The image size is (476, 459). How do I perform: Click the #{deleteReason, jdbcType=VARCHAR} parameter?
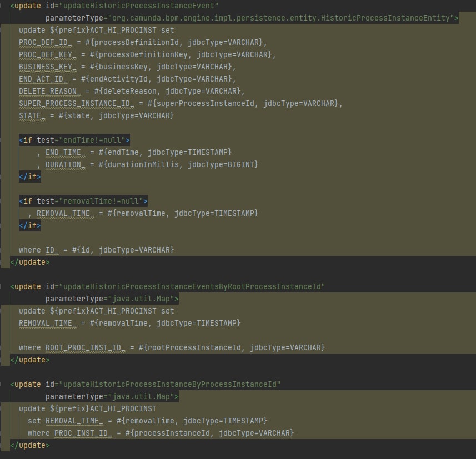(x=167, y=91)
